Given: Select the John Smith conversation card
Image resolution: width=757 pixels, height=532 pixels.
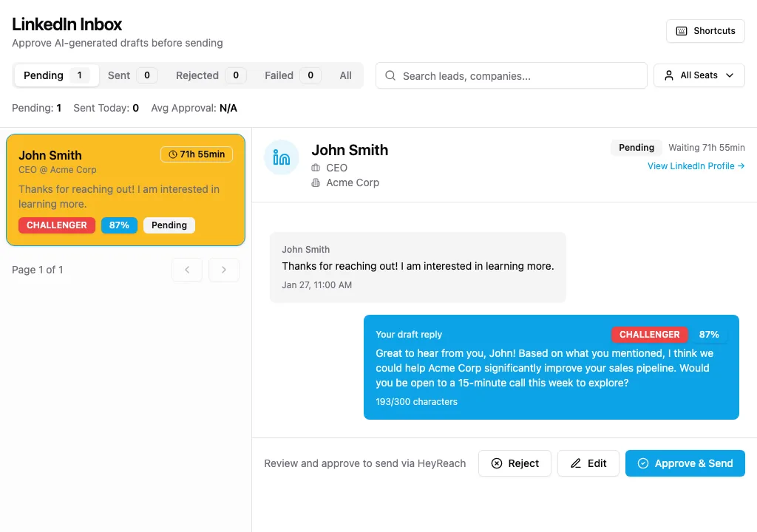Looking at the screenshot, I should 126,190.
